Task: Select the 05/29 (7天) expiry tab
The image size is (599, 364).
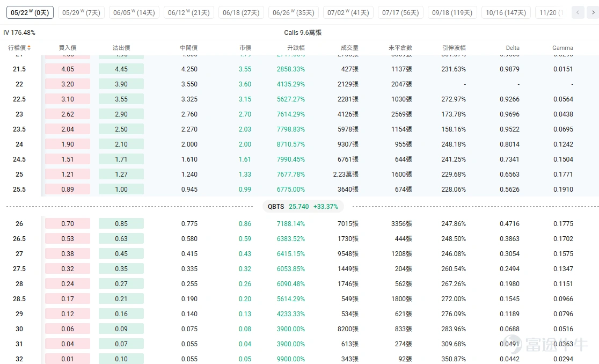Action: (x=81, y=12)
